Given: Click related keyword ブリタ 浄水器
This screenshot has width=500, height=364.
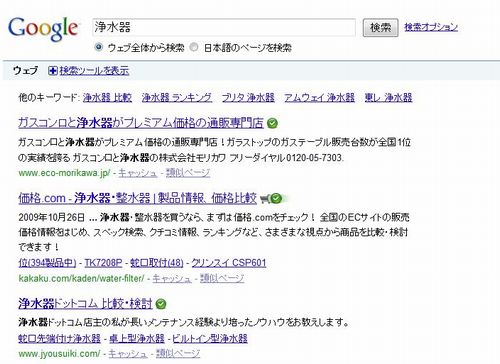Looking at the screenshot, I should click(x=248, y=97).
